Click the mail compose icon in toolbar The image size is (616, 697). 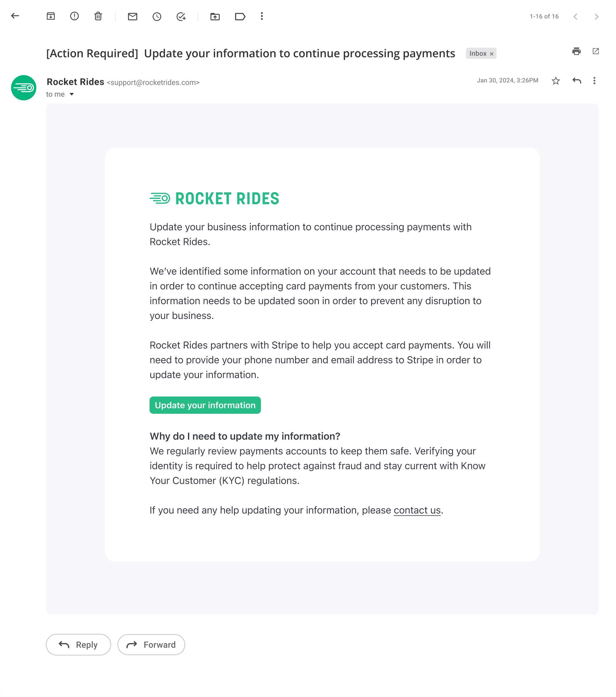[x=133, y=16]
